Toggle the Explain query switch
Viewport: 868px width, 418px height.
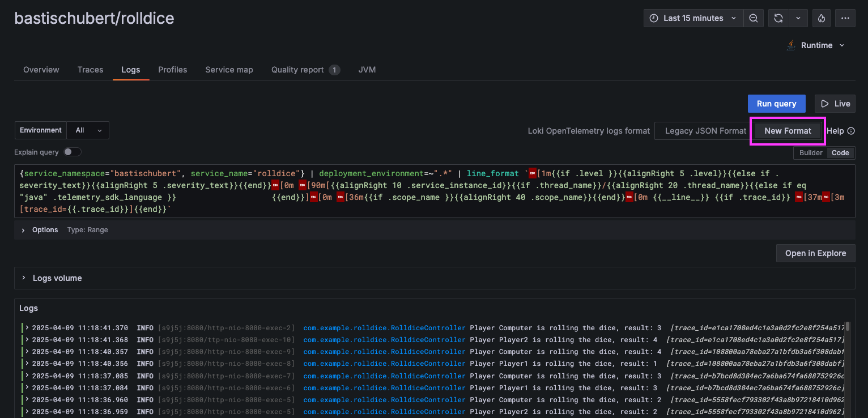(x=73, y=152)
